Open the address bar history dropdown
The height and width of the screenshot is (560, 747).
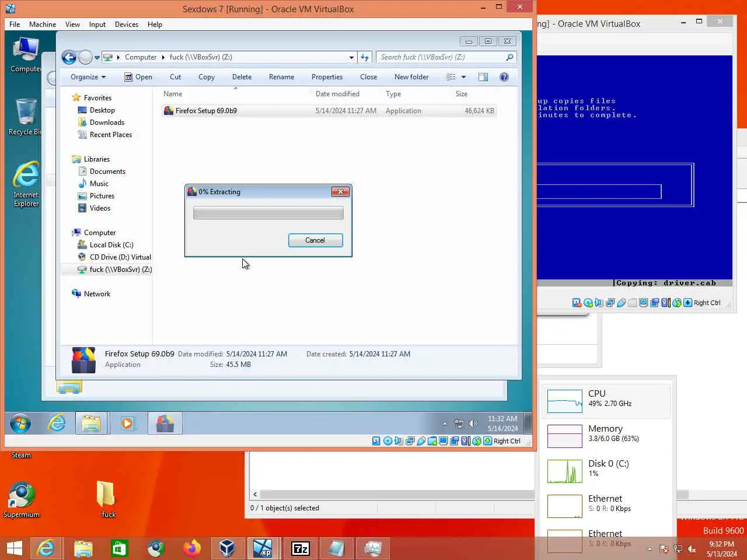click(351, 57)
